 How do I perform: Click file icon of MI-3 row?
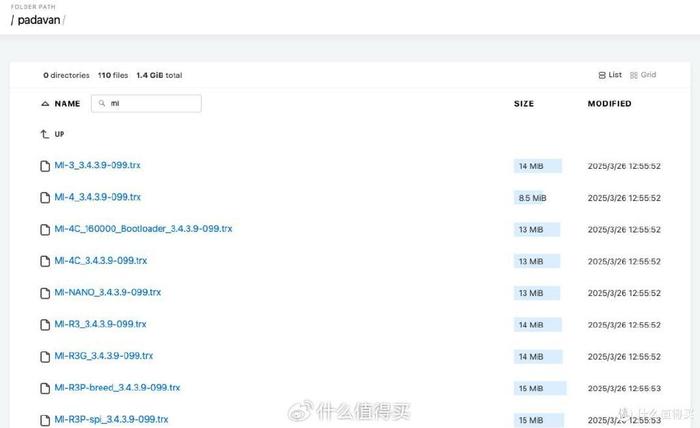[45, 166]
